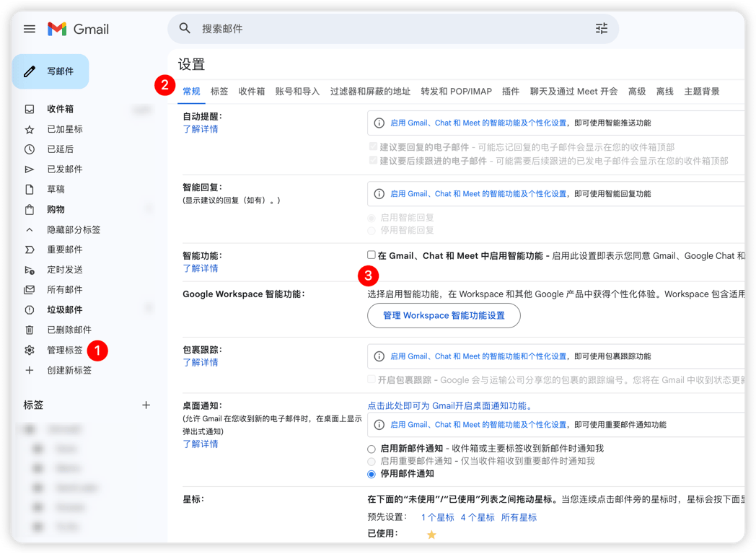
Task: Switch to the 离线 tab
Action: (665, 91)
